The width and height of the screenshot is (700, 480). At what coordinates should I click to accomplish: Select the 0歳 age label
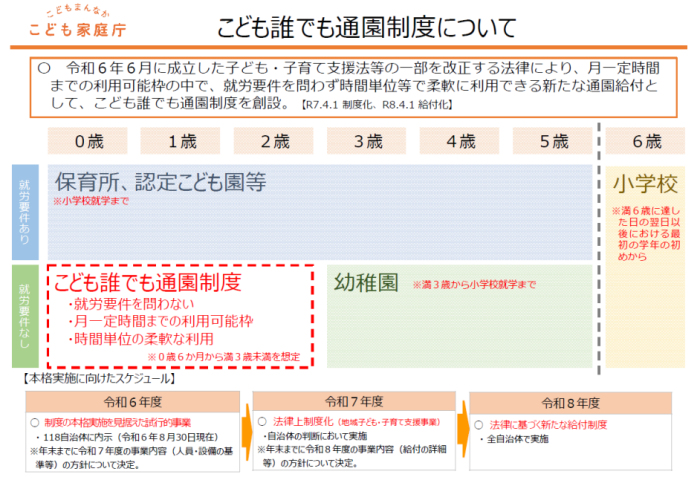(x=88, y=141)
